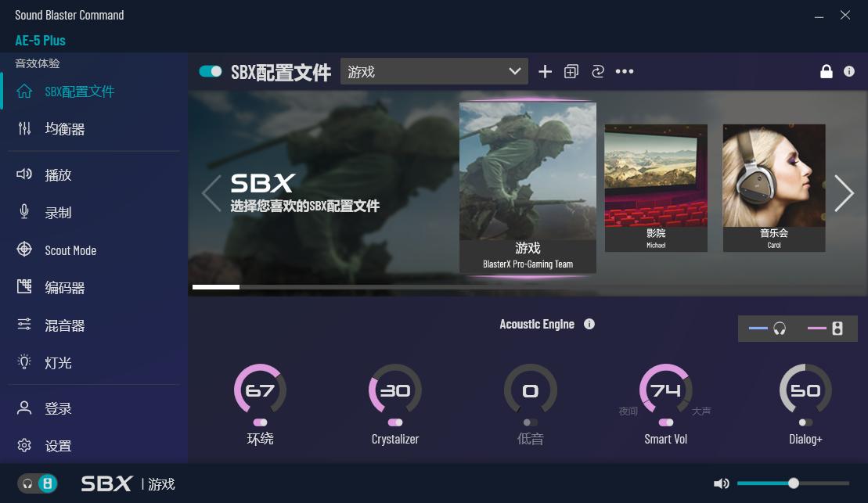Lock the SBX profile settings
Screen dimensions: 868x503
tap(827, 71)
